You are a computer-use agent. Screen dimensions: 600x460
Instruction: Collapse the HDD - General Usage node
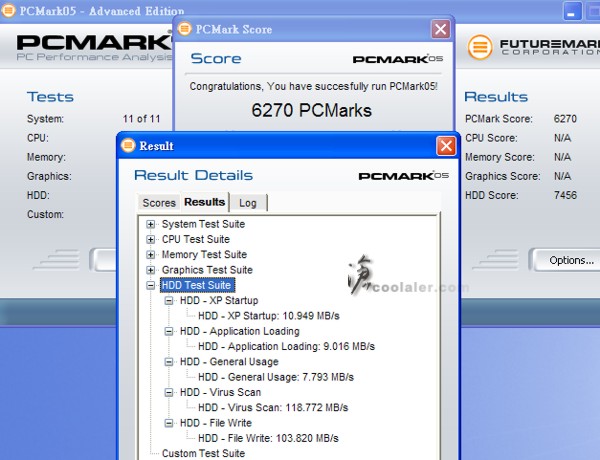(169, 362)
